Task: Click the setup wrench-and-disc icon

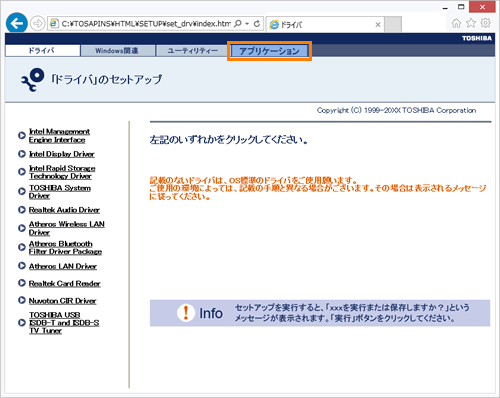Action: coord(32,80)
